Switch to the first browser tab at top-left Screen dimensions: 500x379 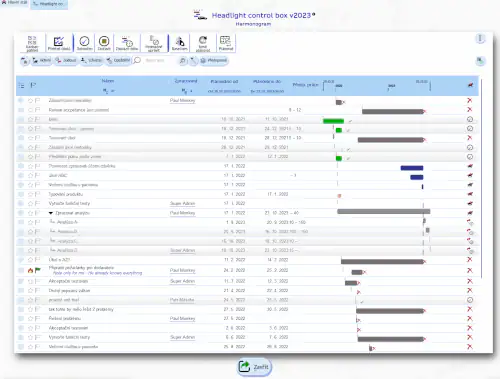pos(14,3)
